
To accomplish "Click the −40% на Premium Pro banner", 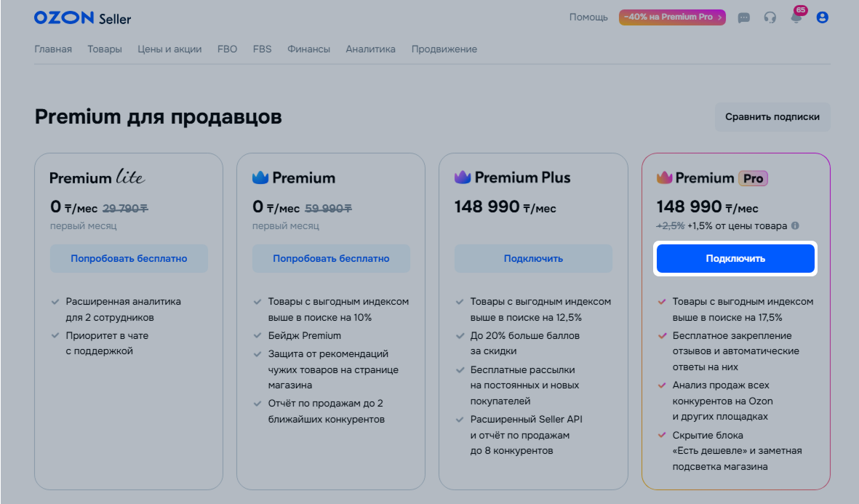I will tap(672, 17).
